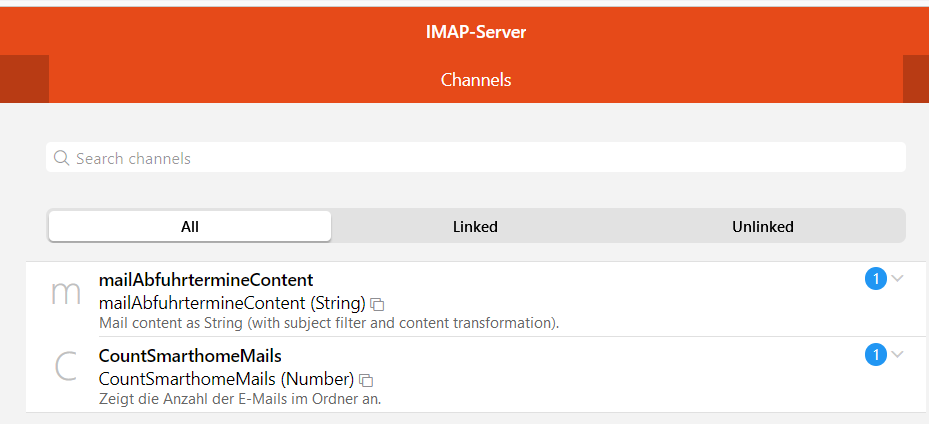Show only Unlinked channels
The image size is (929, 424).
click(762, 227)
